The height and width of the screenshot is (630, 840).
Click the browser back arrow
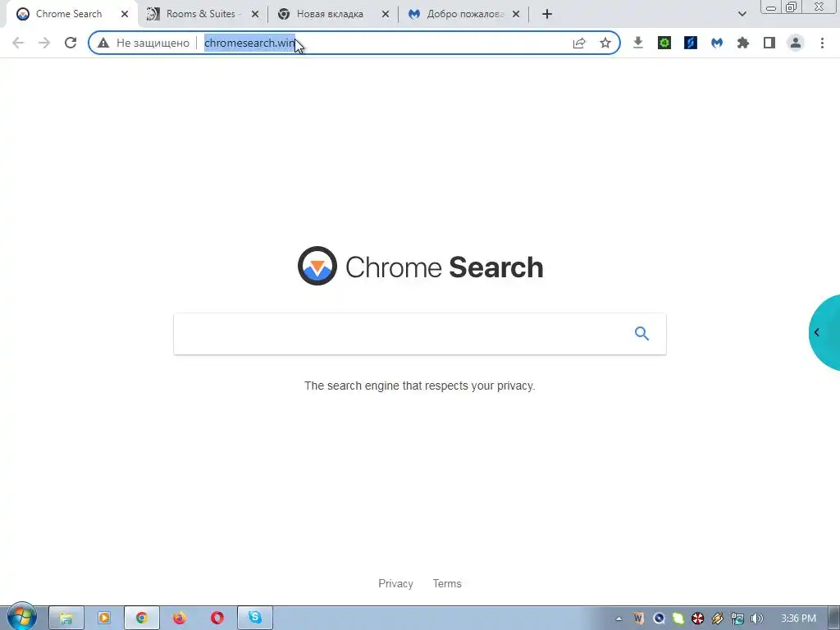18,43
